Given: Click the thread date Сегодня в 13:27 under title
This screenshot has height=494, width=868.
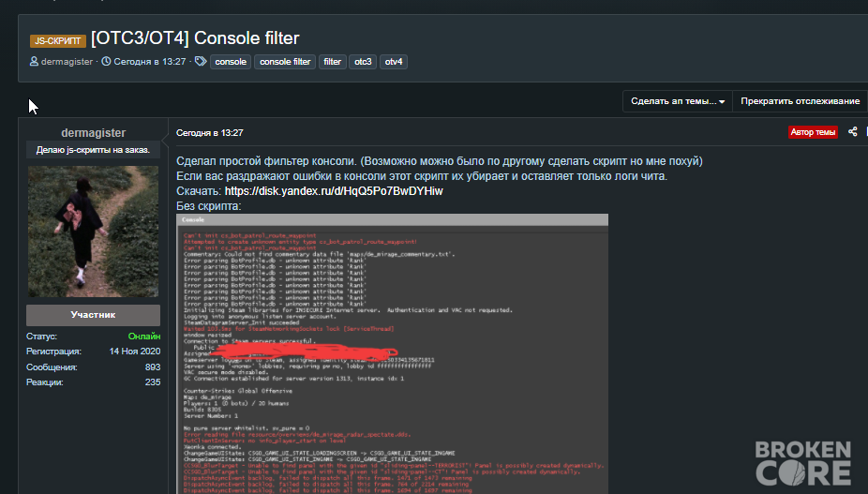Looking at the screenshot, I should point(149,62).
